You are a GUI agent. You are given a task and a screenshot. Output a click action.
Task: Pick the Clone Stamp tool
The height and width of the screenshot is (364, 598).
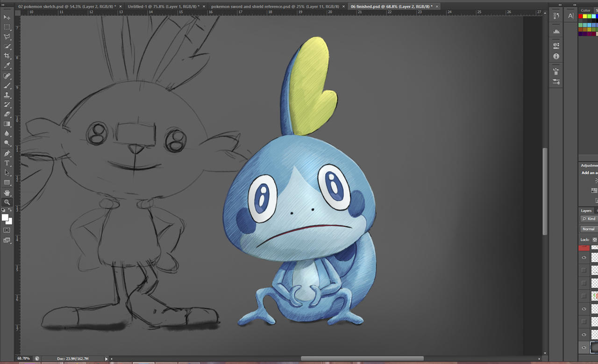pos(7,95)
